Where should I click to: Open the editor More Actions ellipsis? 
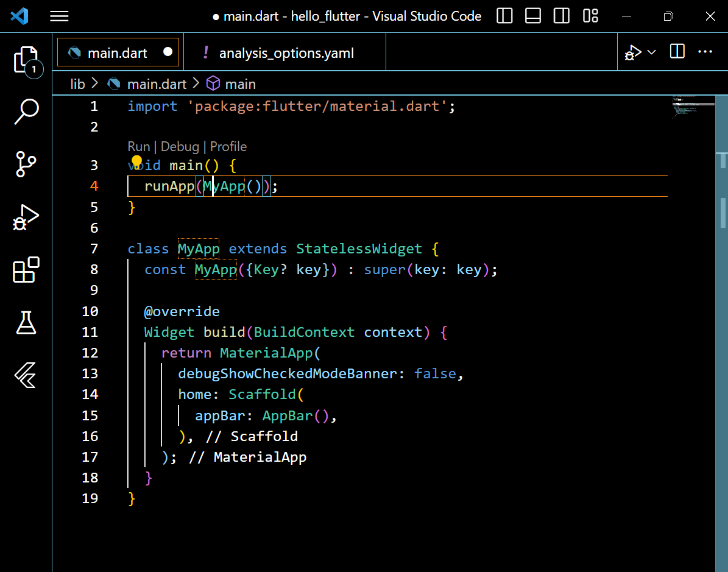705,52
